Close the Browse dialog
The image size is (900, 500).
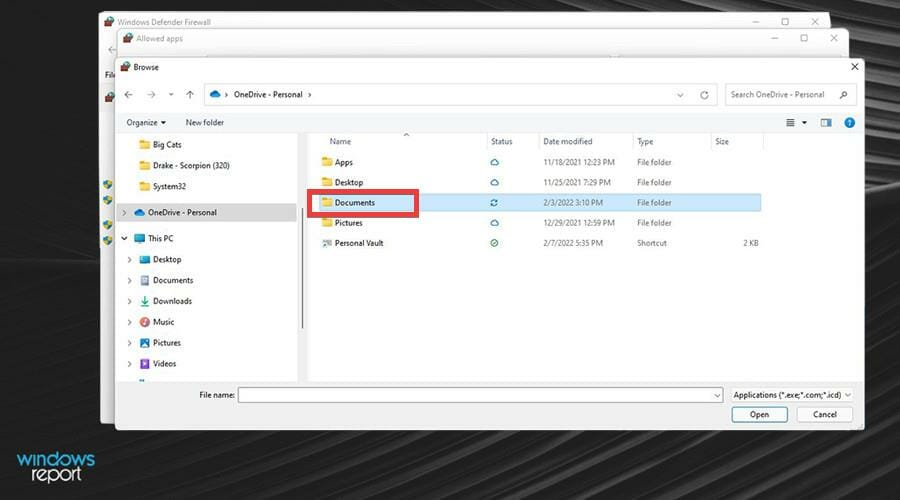(855, 67)
